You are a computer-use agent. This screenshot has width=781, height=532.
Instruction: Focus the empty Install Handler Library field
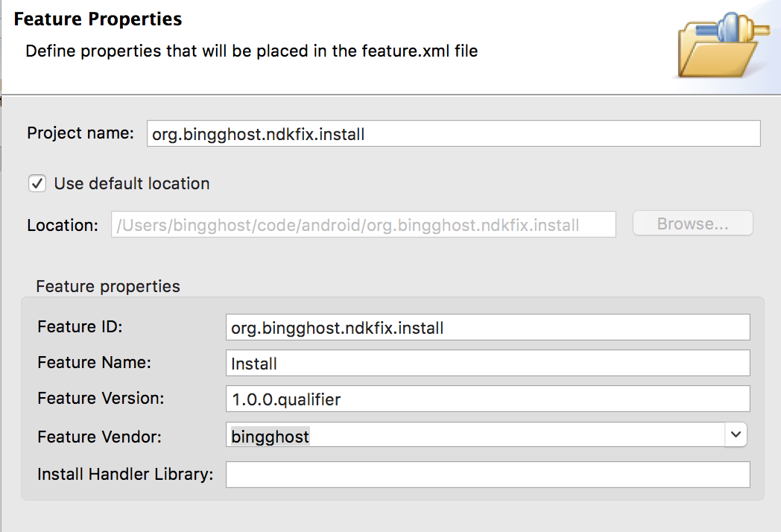click(487, 474)
